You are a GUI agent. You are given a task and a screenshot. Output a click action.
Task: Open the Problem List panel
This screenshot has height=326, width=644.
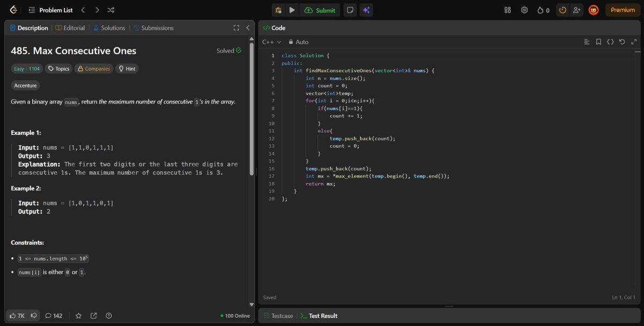[50, 10]
